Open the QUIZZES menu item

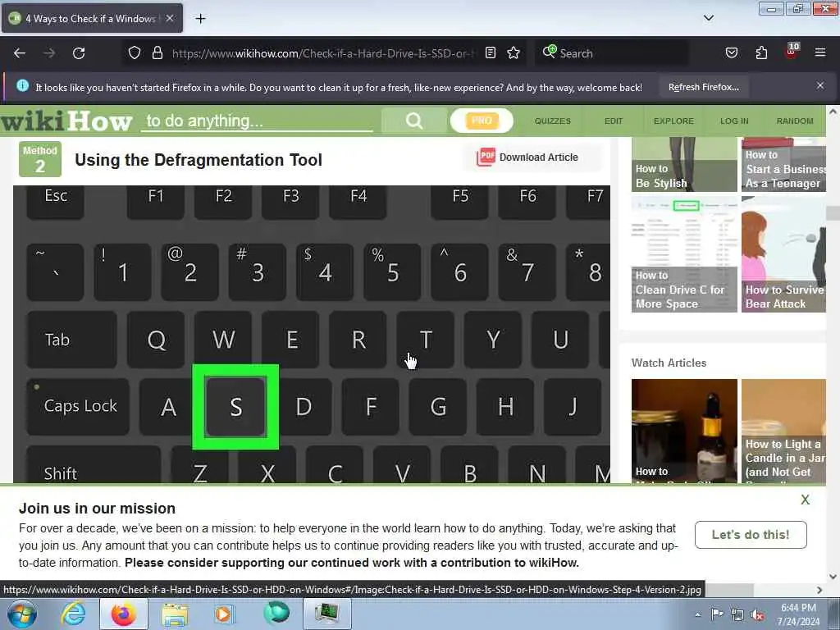pyautogui.click(x=552, y=121)
